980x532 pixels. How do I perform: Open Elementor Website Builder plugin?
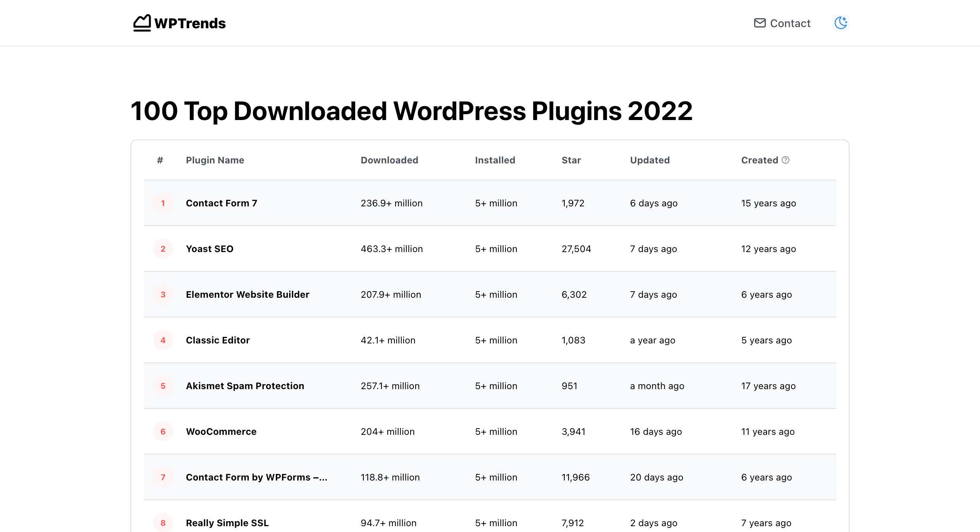[x=248, y=295]
